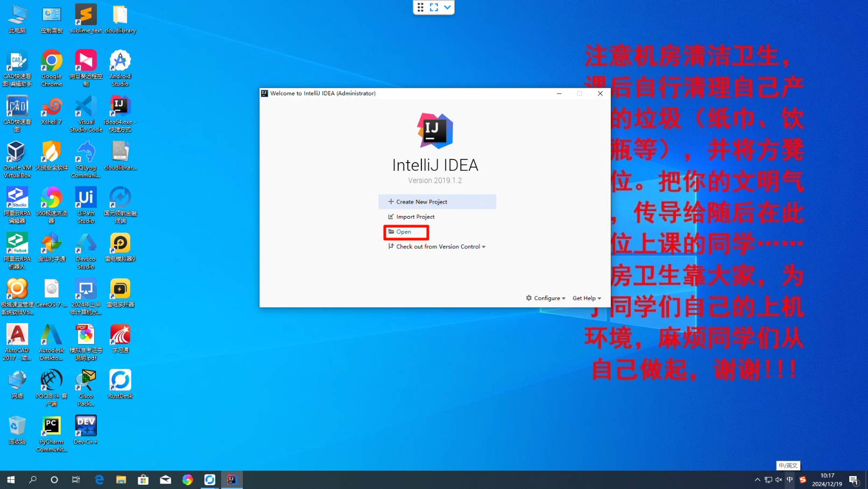Select the 火绒安全软件 desktop icon
The image size is (868, 489).
pyautogui.click(x=52, y=156)
